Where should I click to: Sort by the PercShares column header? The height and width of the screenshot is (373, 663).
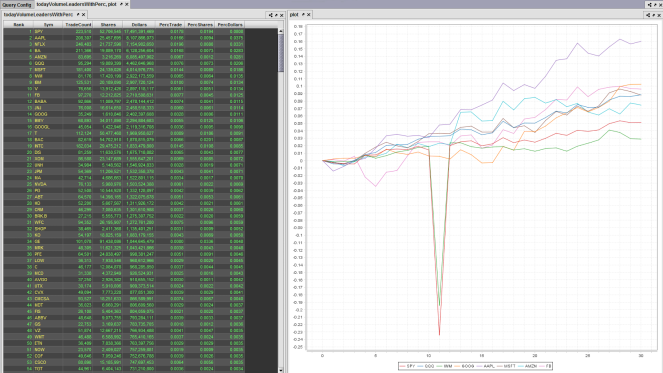(200, 25)
